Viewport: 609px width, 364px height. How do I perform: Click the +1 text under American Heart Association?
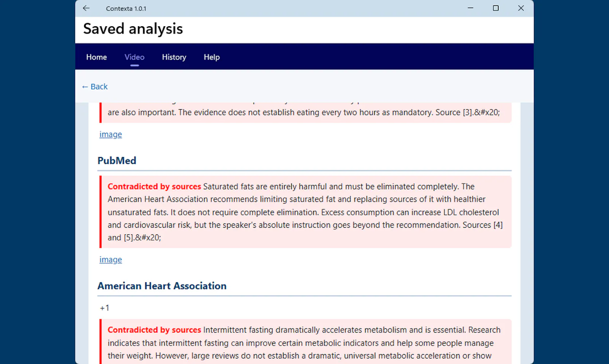pos(105,308)
